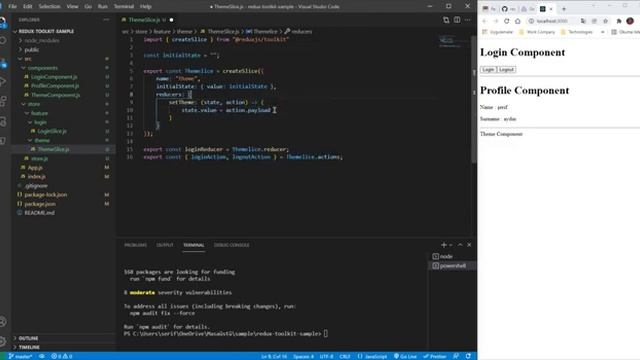Switch to the GitHub browser tab
Viewport: 640px width, 360px height.
(x=509, y=9)
